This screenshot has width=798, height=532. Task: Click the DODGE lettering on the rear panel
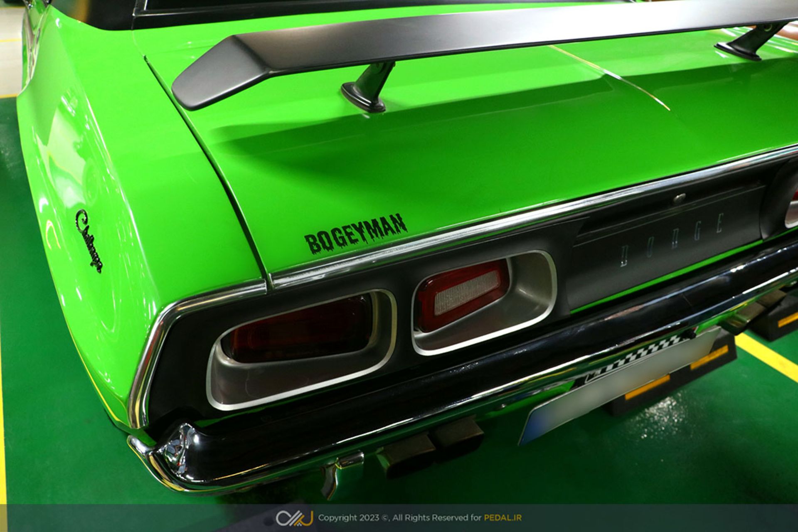[672, 241]
